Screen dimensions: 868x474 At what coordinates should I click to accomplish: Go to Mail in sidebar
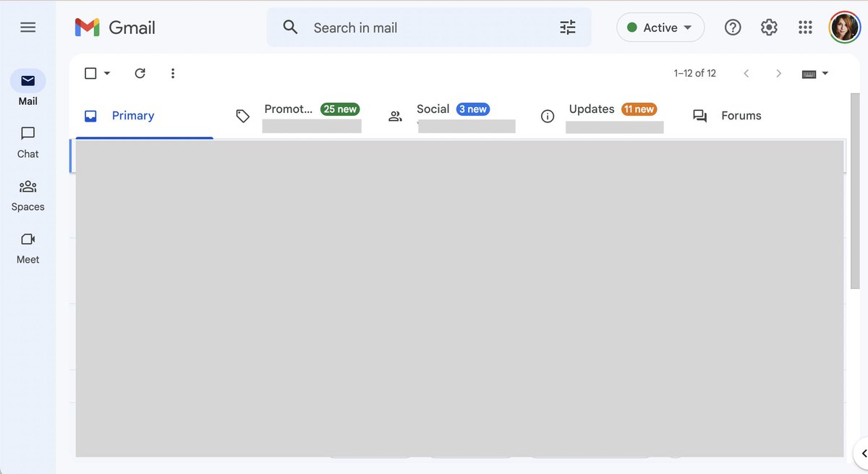(27, 88)
